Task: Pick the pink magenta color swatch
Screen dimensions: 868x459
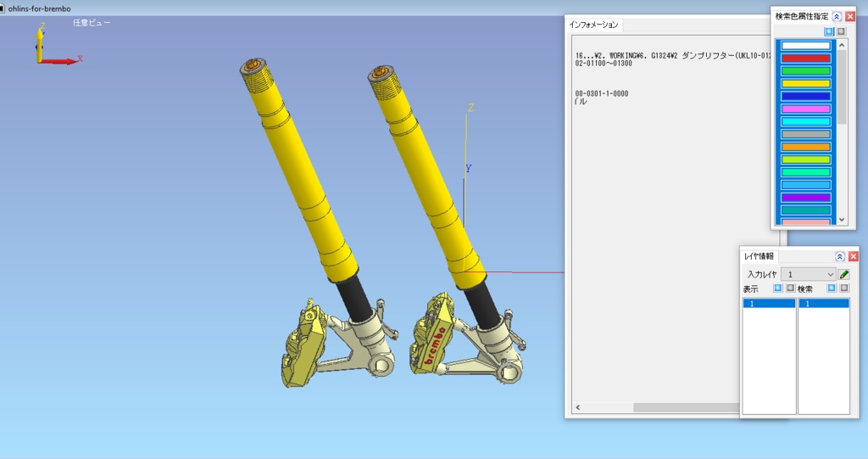Action: tap(806, 109)
